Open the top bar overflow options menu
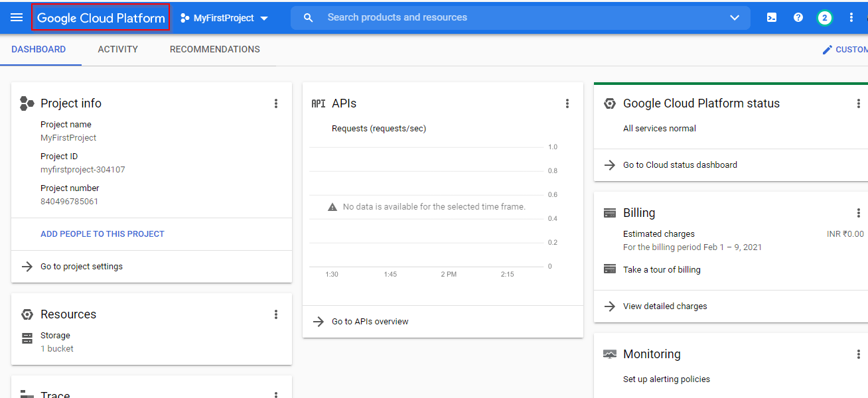This screenshot has height=398, width=868. pos(851,18)
